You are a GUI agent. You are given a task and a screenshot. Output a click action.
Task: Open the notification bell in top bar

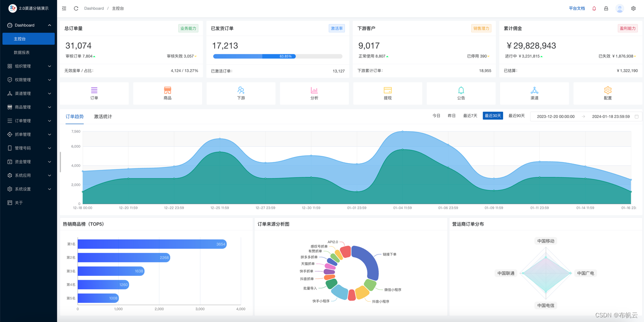click(x=594, y=9)
